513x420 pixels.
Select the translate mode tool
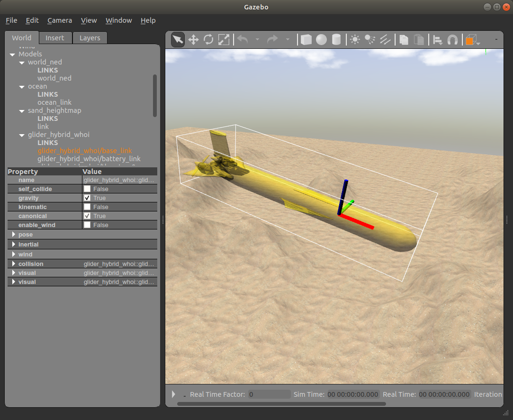coord(193,40)
